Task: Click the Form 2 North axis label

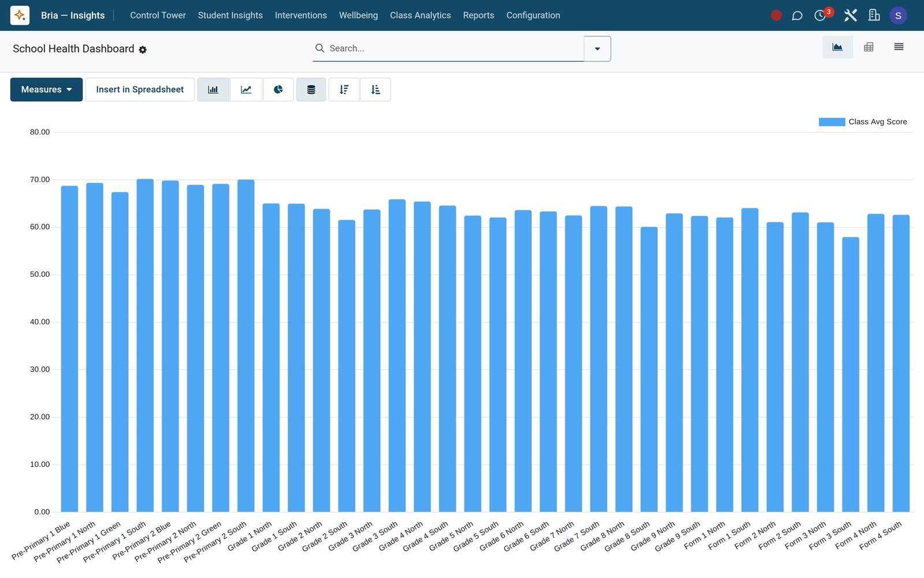Action: click(x=755, y=535)
